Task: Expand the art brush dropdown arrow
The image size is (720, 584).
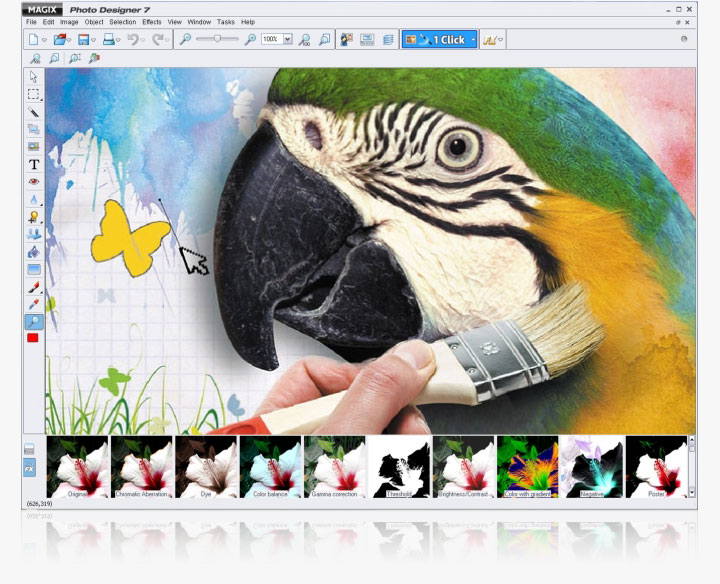Action: coord(501,40)
